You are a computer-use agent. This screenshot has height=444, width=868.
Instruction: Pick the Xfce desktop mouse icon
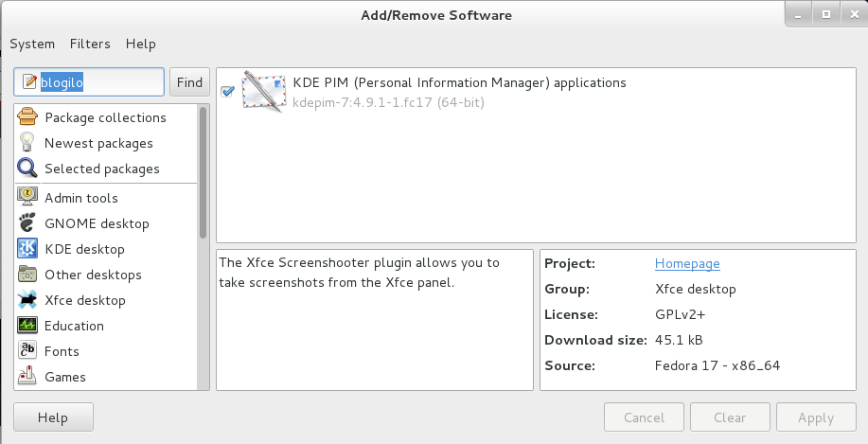tap(27, 299)
